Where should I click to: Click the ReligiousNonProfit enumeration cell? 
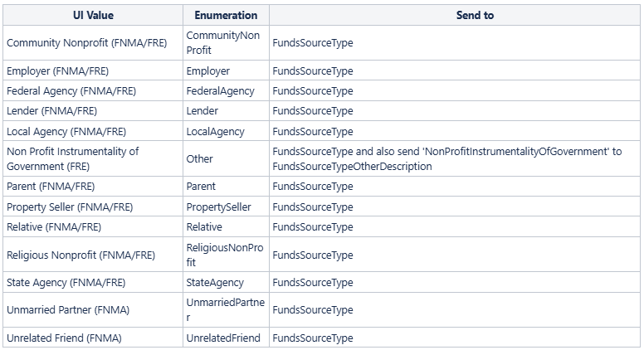point(226,255)
